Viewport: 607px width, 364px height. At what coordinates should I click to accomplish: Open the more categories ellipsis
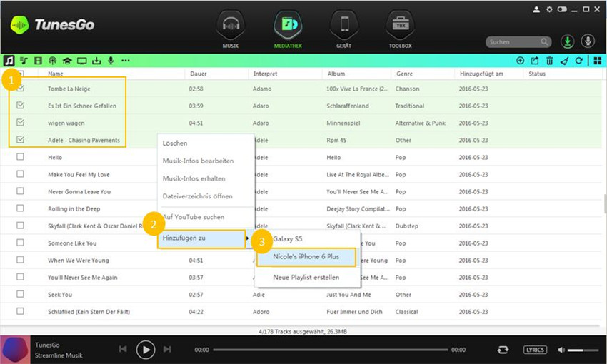point(126,61)
